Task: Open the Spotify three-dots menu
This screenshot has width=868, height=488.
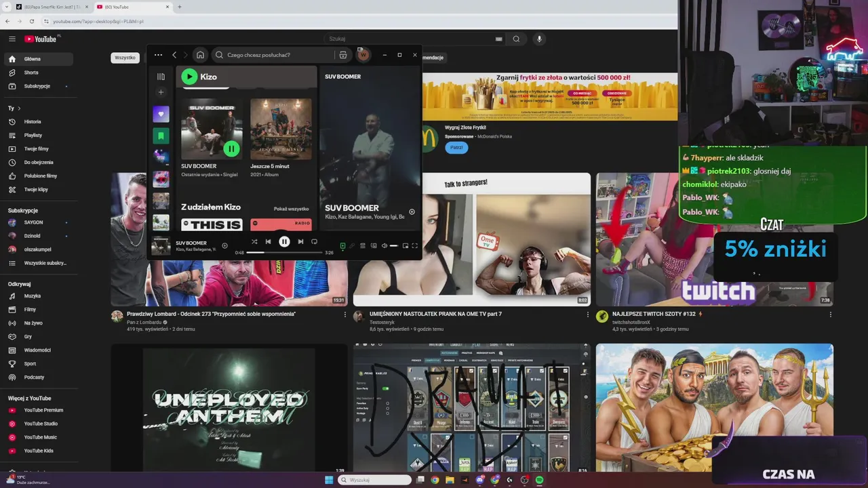Action: point(158,55)
